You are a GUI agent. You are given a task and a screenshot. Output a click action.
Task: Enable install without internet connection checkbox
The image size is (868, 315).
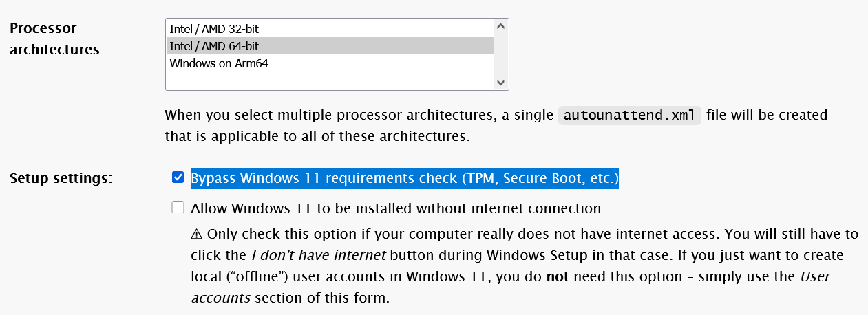(x=178, y=207)
